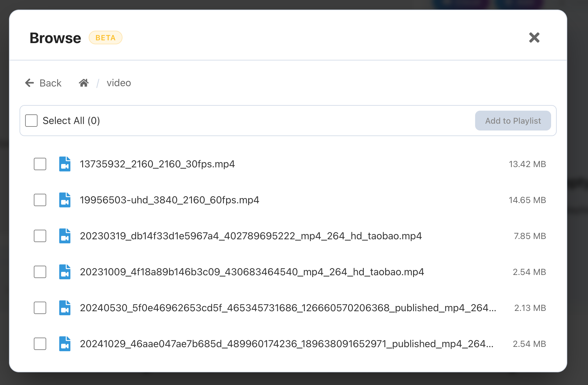Check the box for 13735932_2160_2160_30fps.mp4
This screenshot has width=588, height=385.
pos(40,164)
